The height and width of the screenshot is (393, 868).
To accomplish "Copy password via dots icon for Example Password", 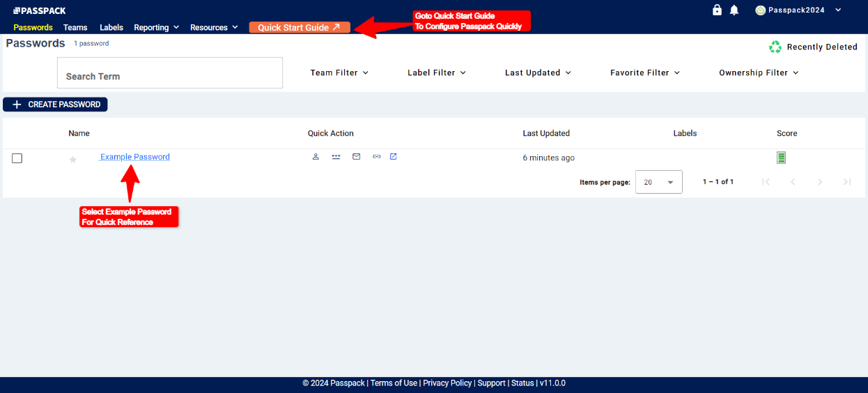I will 336,157.
